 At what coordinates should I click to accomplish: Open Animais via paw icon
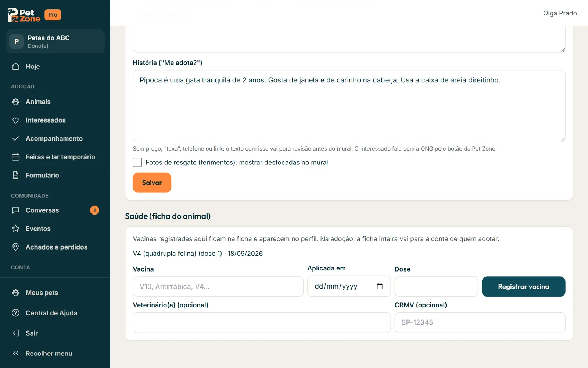(15, 102)
